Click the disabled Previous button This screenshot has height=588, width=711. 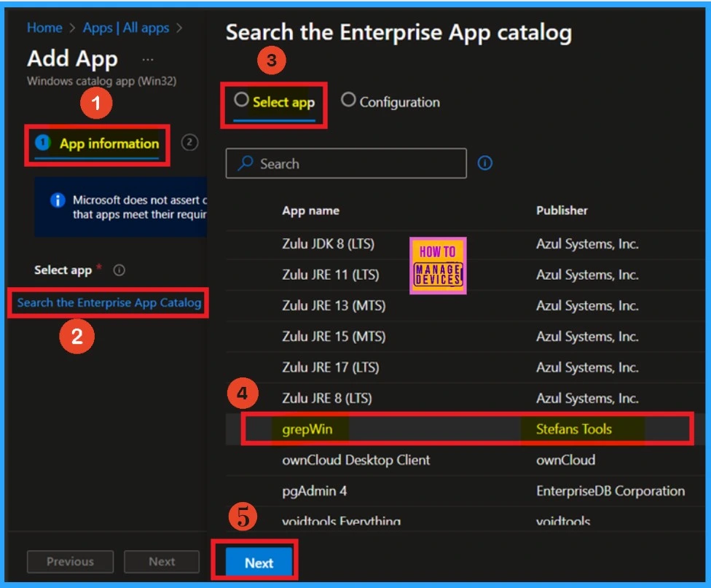click(x=70, y=562)
